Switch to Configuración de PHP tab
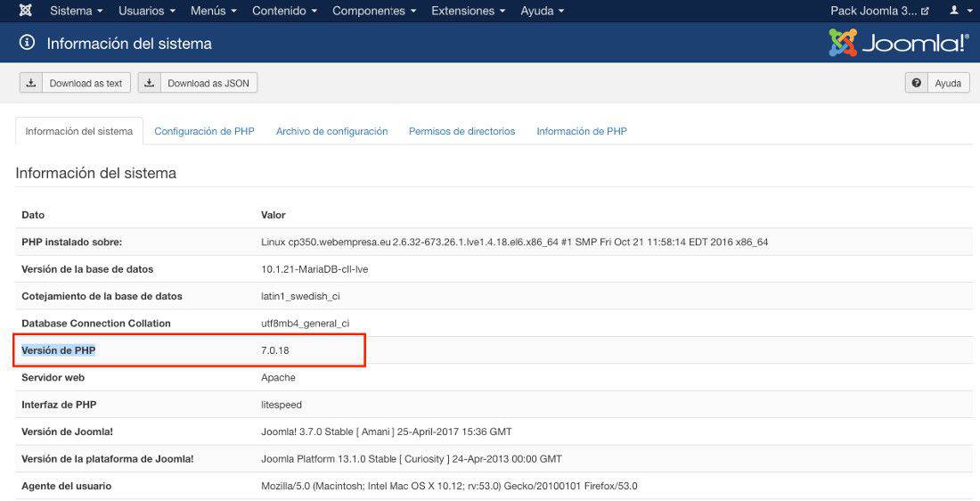This screenshot has height=501, width=980. [204, 131]
